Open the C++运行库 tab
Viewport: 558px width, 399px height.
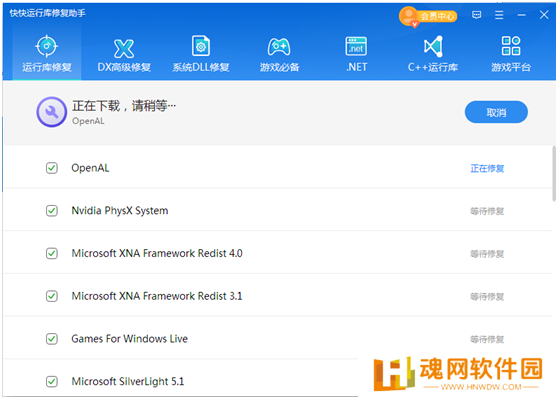click(433, 53)
